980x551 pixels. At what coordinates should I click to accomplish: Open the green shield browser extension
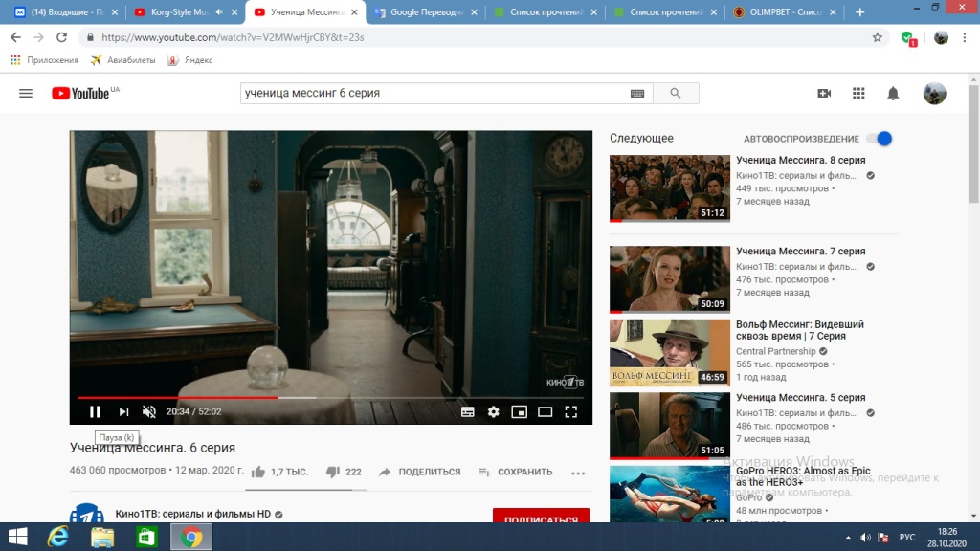(909, 38)
